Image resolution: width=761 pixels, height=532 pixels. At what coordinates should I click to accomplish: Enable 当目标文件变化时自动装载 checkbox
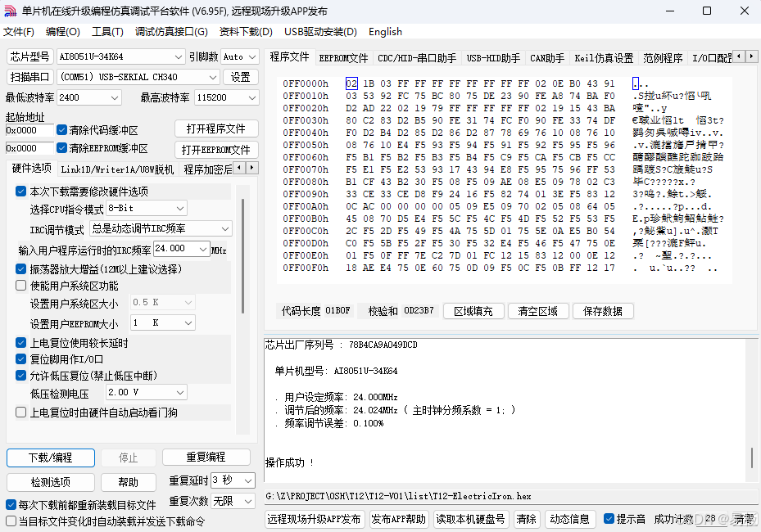(x=11, y=521)
